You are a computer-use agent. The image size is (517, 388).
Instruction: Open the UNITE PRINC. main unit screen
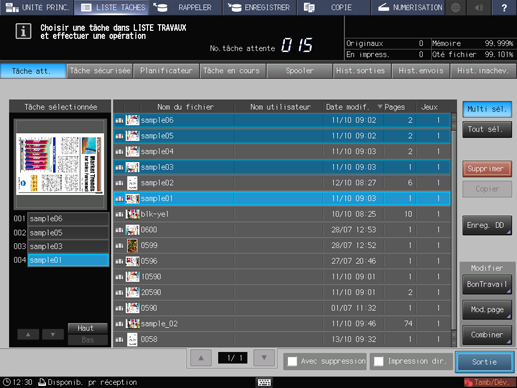pos(37,7)
